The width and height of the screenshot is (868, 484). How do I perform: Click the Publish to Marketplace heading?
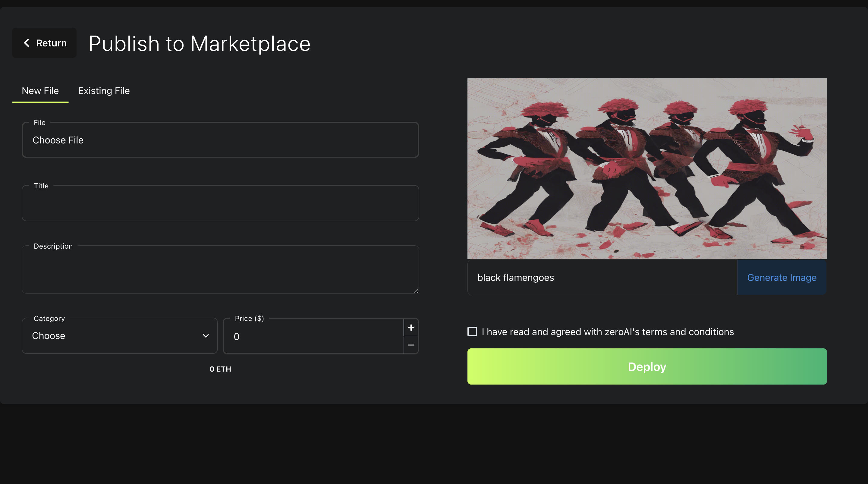point(199,43)
